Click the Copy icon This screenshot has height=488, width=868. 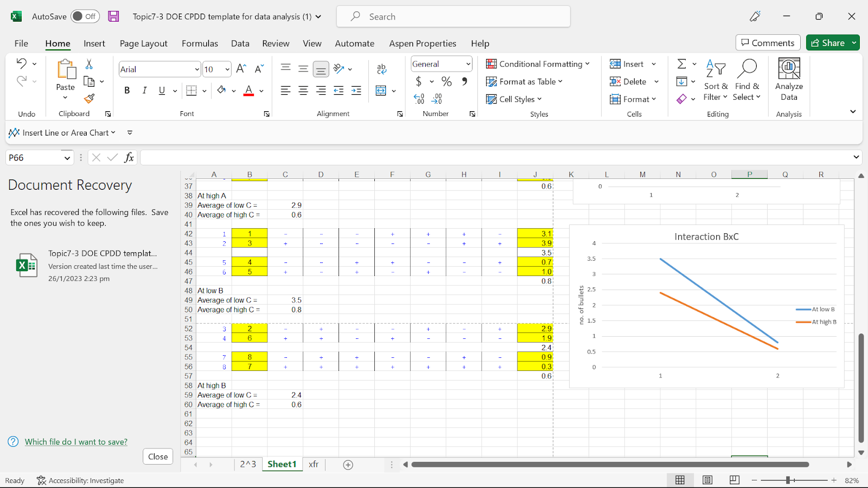[x=89, y=81]
